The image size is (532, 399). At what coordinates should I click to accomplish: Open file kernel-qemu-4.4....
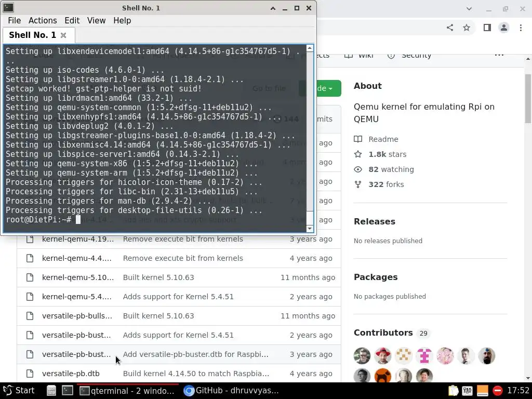tap(76, 258)
